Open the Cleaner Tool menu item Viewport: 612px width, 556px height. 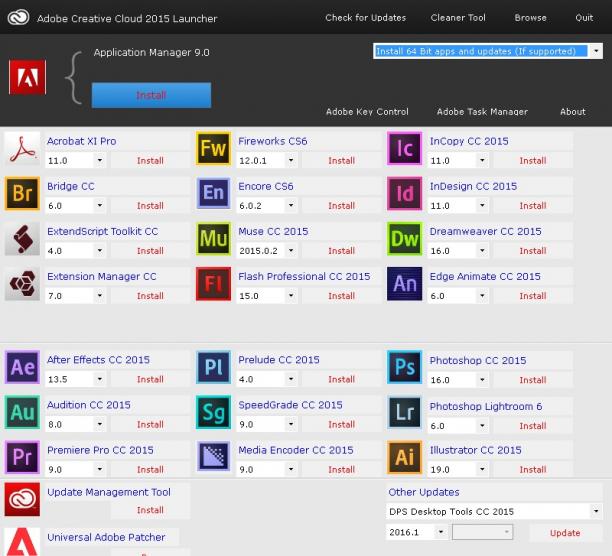(x=458, y=18)
